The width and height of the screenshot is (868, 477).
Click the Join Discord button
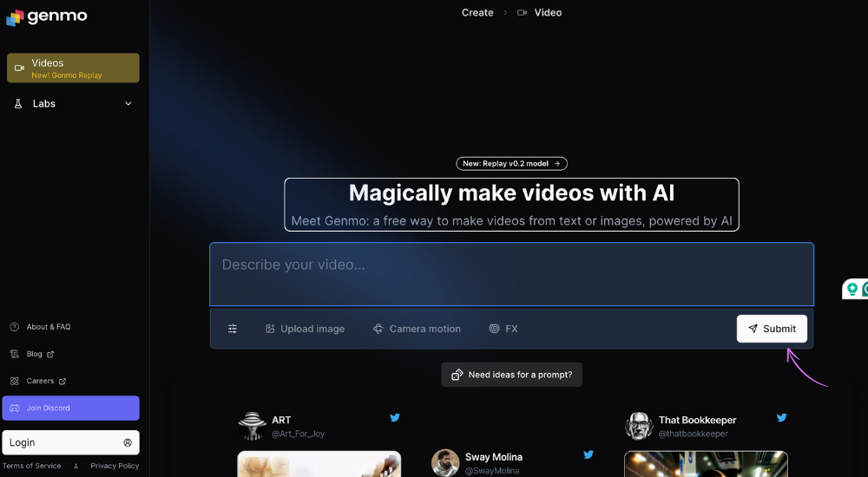(71, 408)
